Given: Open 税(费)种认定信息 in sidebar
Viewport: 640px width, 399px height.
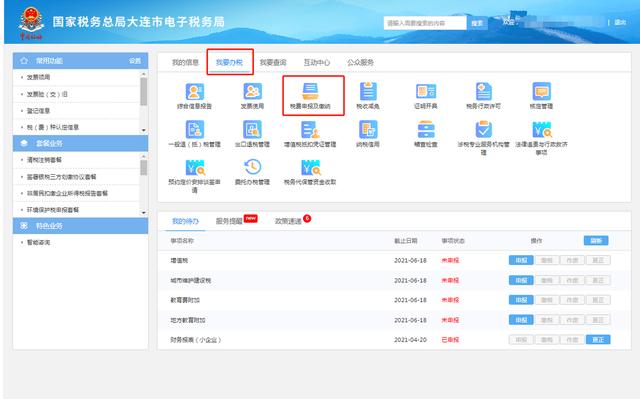Looking at the screenshot, I should pyautogui.click(x=53, y=127).
